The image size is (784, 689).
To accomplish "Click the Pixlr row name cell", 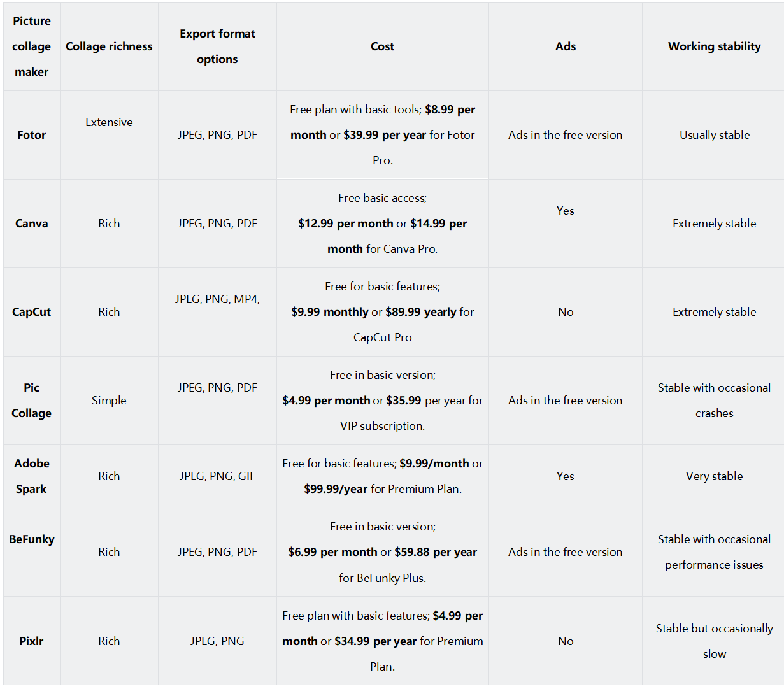I will pos(31,641).
